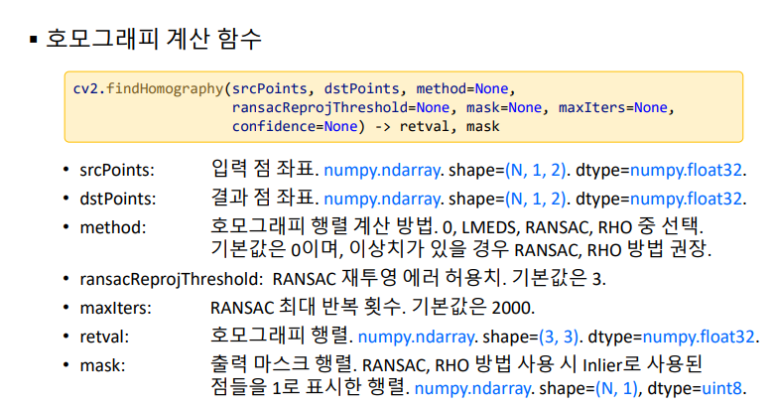Screen dimensions: 773x407
Task: Click 'uint8' dtype in the mask row
Action: 721,388
